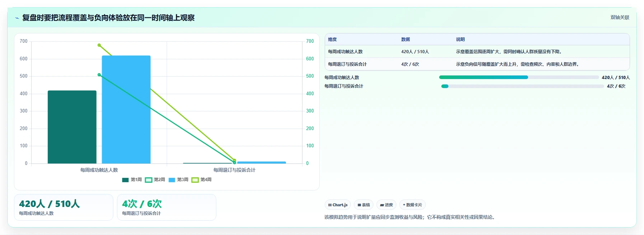
Task: Click the 4次 / 6次 stat card
Action: (166, 207)
